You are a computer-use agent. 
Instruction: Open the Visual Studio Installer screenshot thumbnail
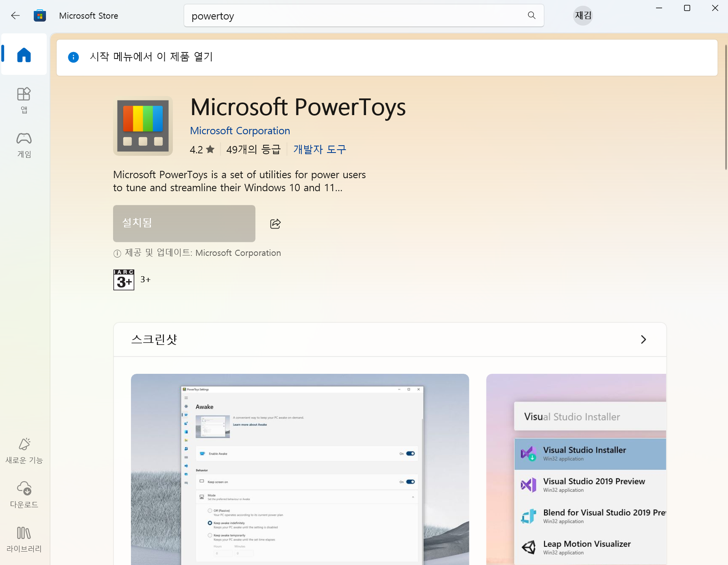(576, 469)
